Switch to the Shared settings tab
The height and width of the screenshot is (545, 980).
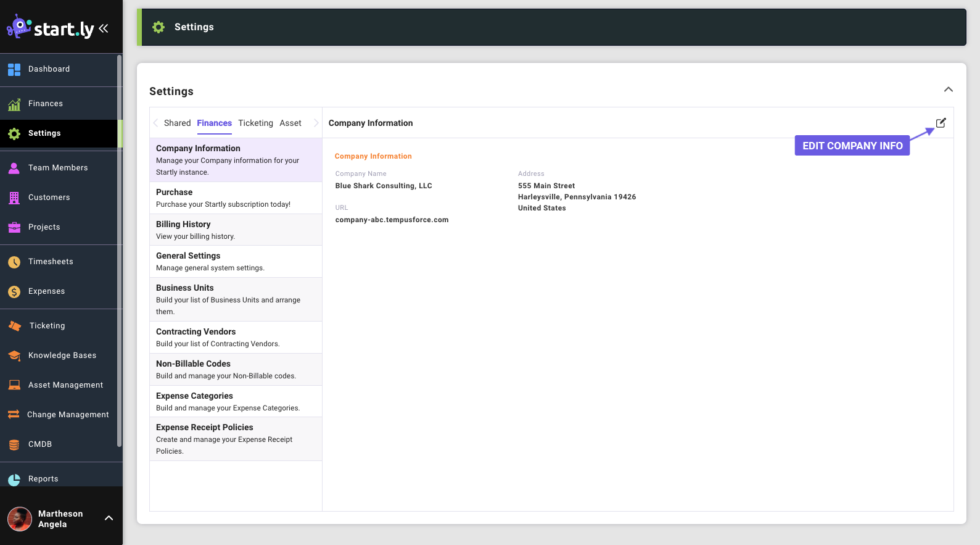[x=177, y=123]
